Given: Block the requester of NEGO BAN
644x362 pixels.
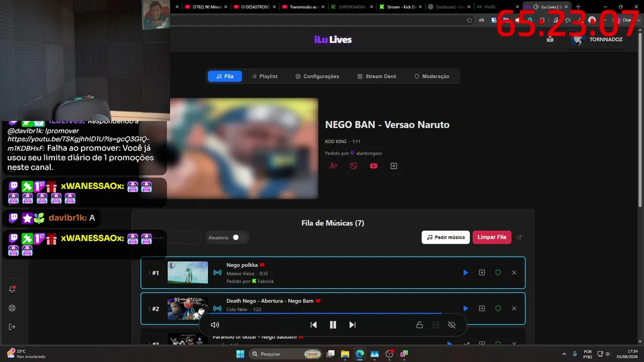Looking at the screenshot, I should (x=333, y=166).
